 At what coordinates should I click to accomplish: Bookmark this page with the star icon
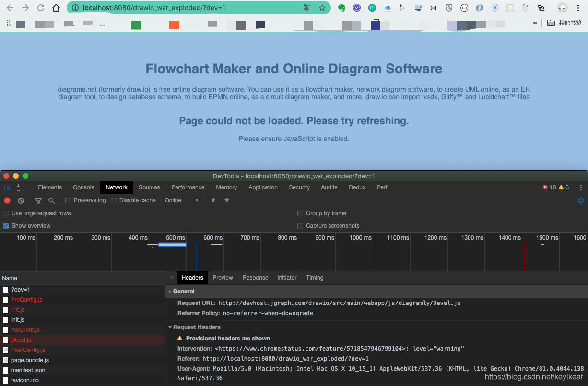(x=322, y=8)
